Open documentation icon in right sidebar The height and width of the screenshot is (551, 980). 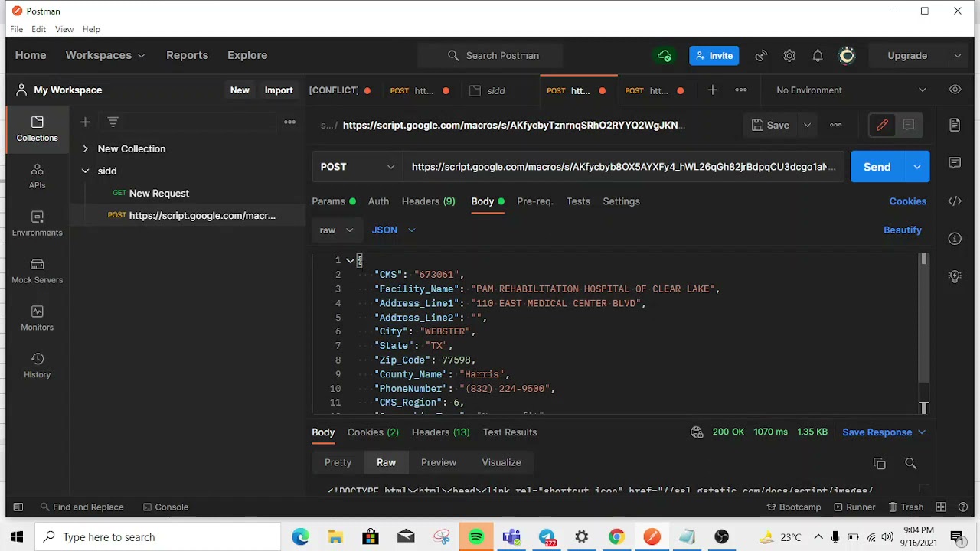(x=955, y=125)
